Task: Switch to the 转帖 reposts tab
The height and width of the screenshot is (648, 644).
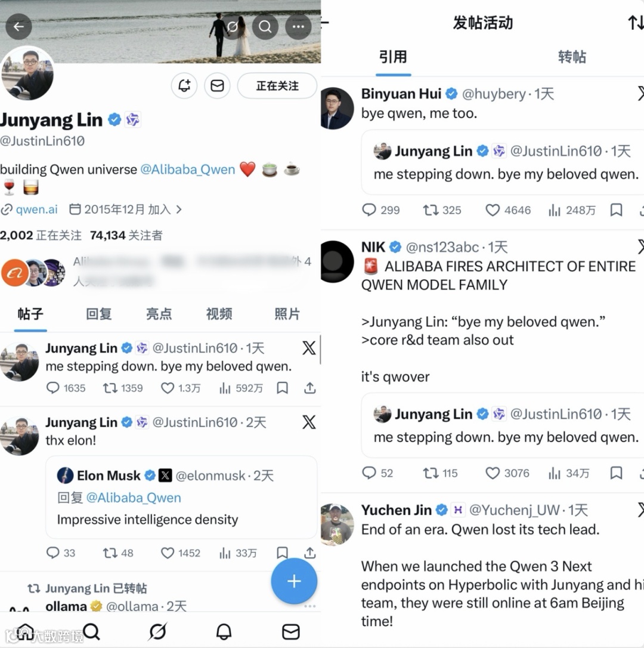Action: (x=572, y=57)
